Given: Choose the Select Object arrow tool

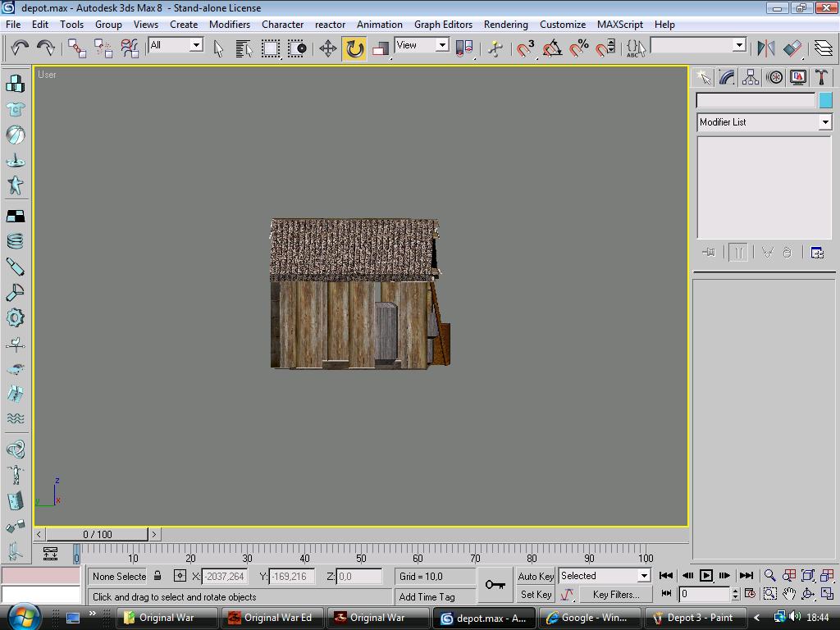Looking at the screenshot, I should (x=218, y=48).
